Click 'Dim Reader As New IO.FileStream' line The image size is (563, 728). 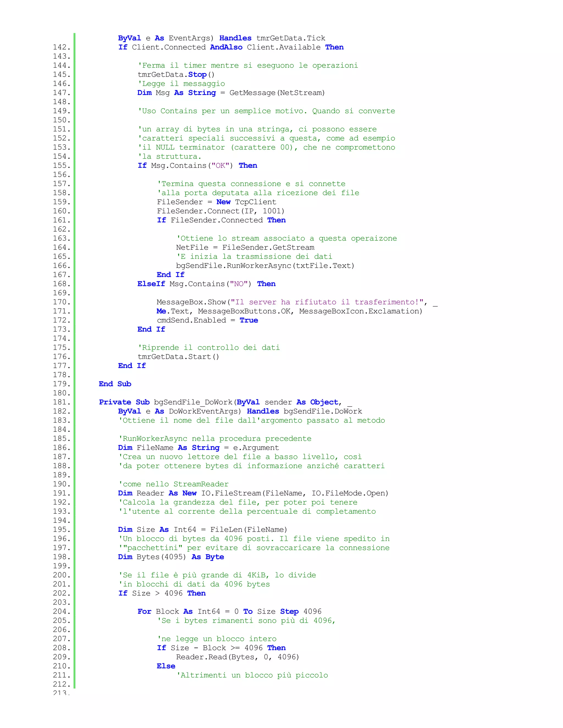(x=253, y=493)
